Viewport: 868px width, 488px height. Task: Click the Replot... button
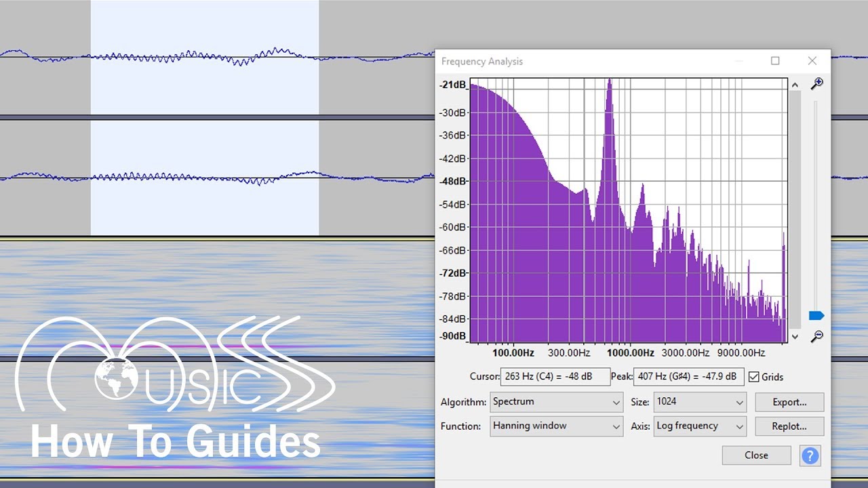[789, 426]
